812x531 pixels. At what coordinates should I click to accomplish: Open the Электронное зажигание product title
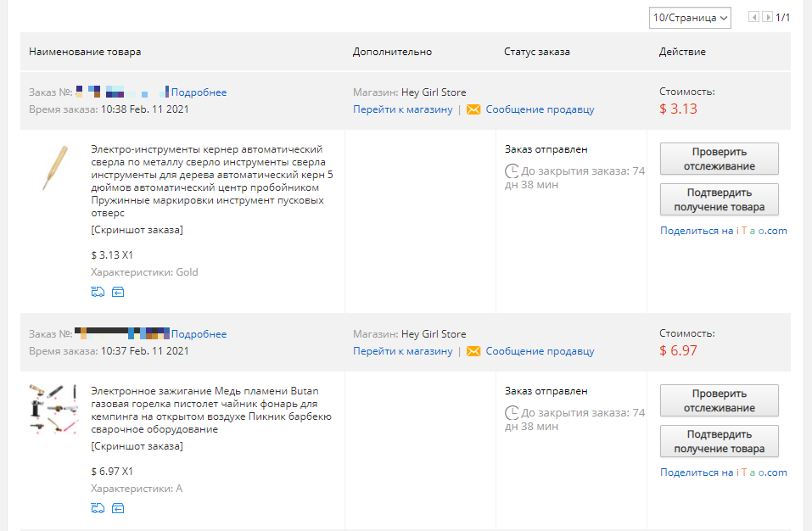coord(211,410)
